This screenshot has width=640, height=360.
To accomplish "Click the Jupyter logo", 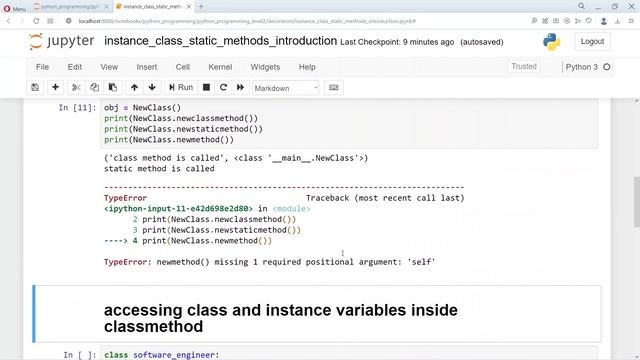I will [x=62, y=41].
